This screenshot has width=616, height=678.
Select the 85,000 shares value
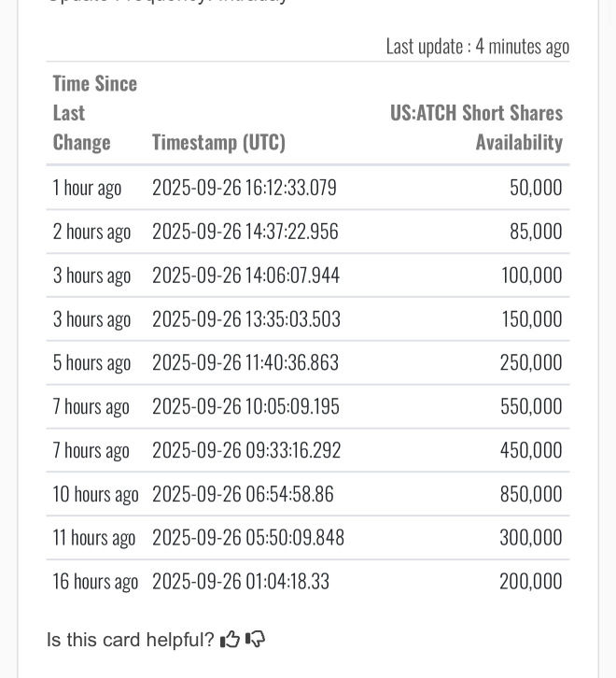pos(536,232)
